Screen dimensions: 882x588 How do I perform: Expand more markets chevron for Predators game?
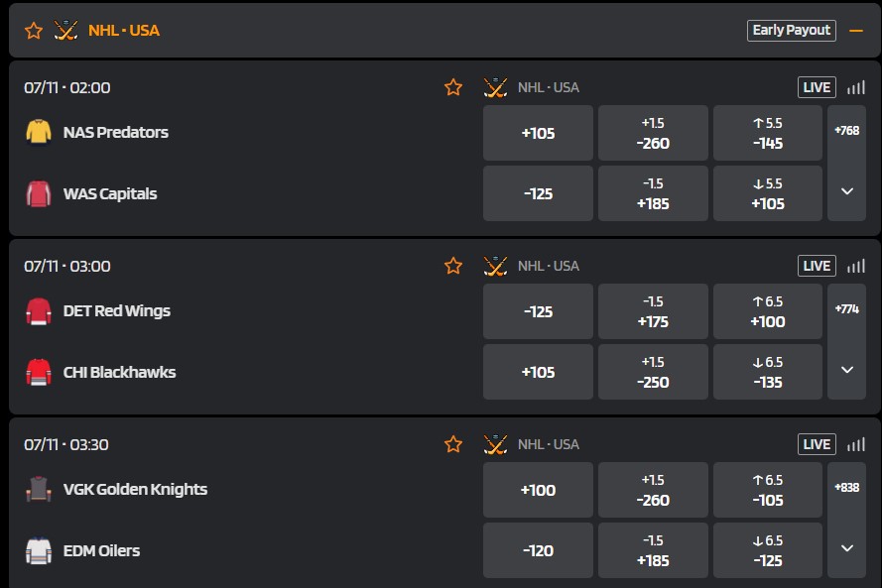coord(847,191)
